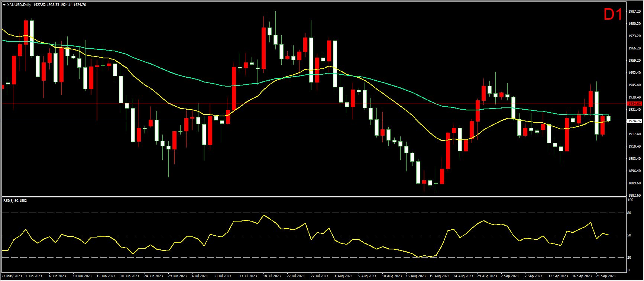The image size is (644, 281).
Task: Click the 13 Jul 2023 date label
Action: point(248,276)
